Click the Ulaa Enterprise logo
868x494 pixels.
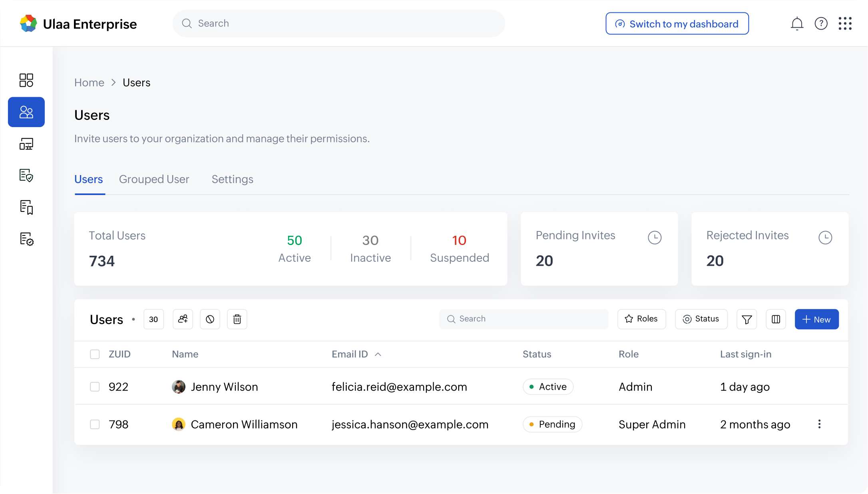pyautogui.click(x=78, y=24)
